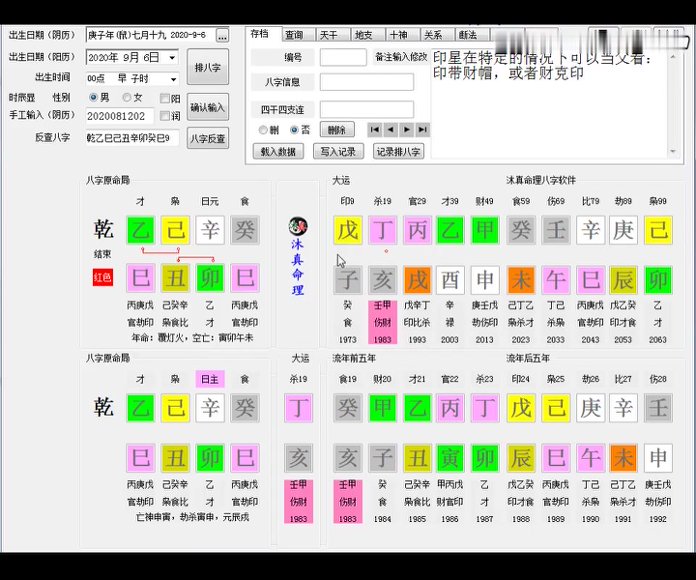The width and height of the screenshot is (696, 580).
Task: Select white 酉 branch tile above 2003
Action: pos(450,280)
